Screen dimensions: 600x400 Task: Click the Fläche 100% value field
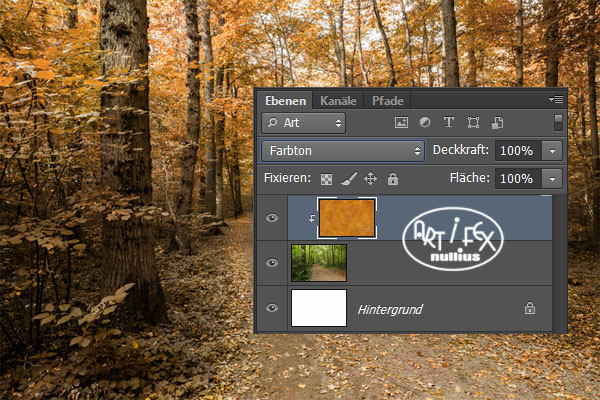[518, 178]
